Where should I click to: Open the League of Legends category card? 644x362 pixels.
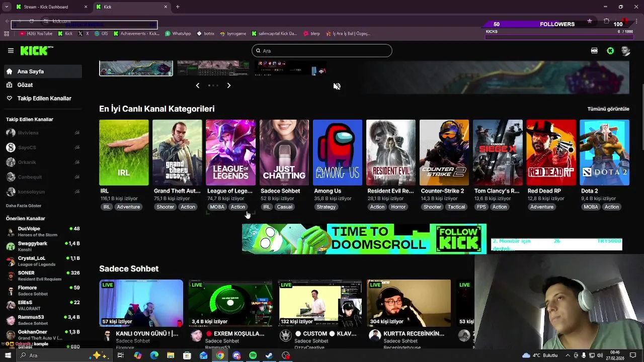pyautogui.click(x=230, y=152)
